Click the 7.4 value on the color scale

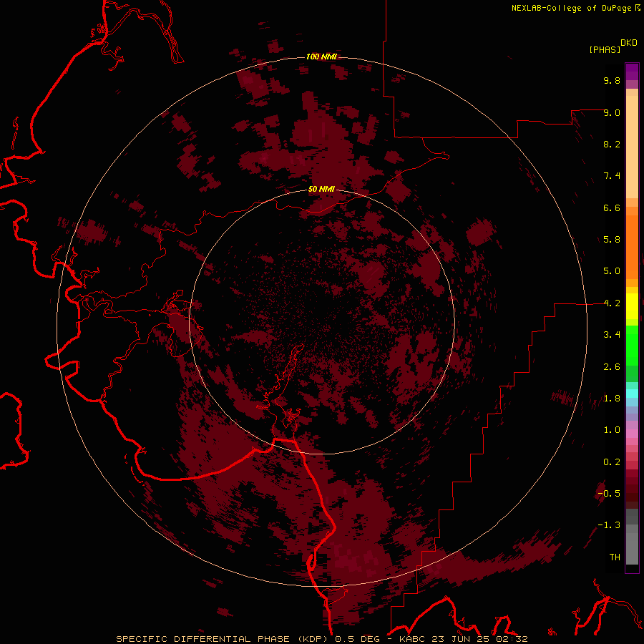(612, 176)
